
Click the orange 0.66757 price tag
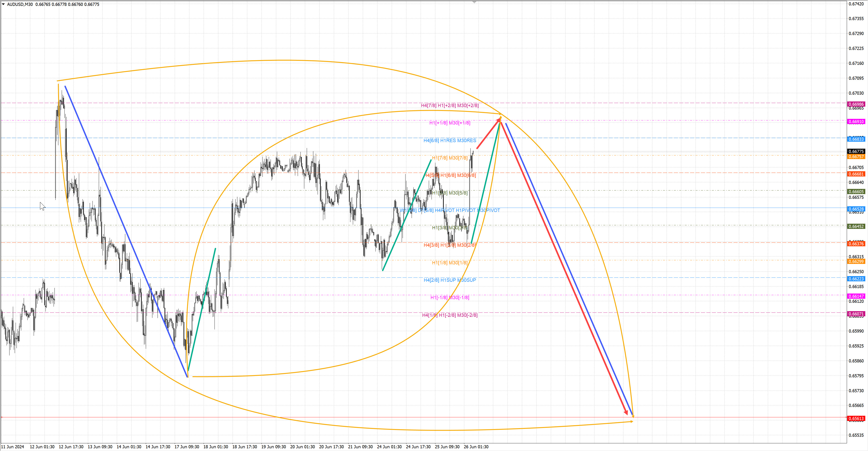pos(856,157)
